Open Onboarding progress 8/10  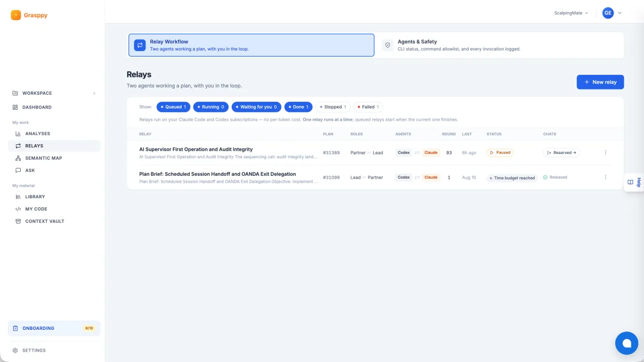click(54, 328)
